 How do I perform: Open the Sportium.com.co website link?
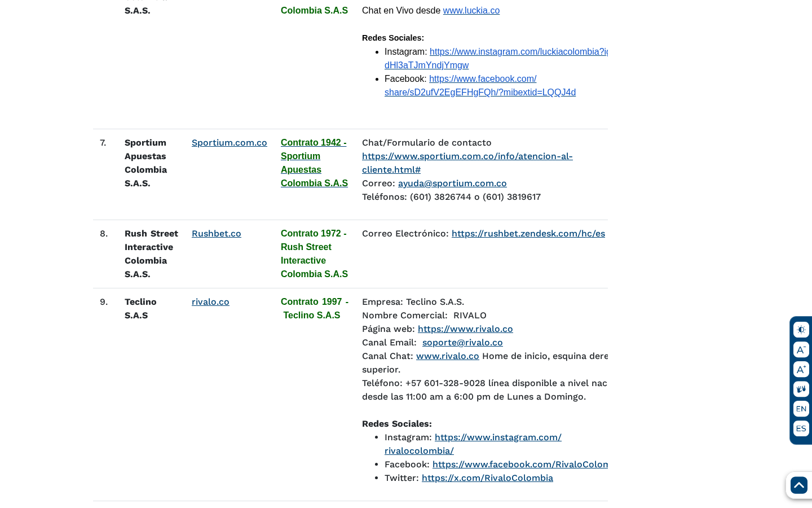pos(229,142)
